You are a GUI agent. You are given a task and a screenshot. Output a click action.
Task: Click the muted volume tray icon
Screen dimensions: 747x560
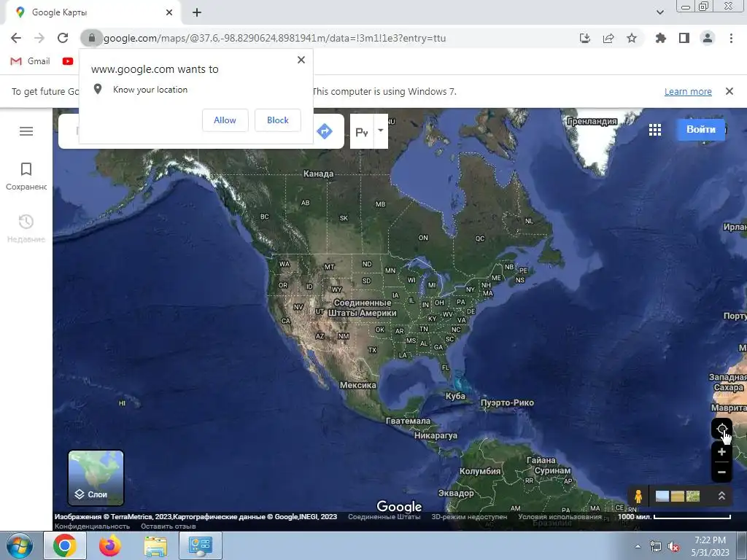673,547
